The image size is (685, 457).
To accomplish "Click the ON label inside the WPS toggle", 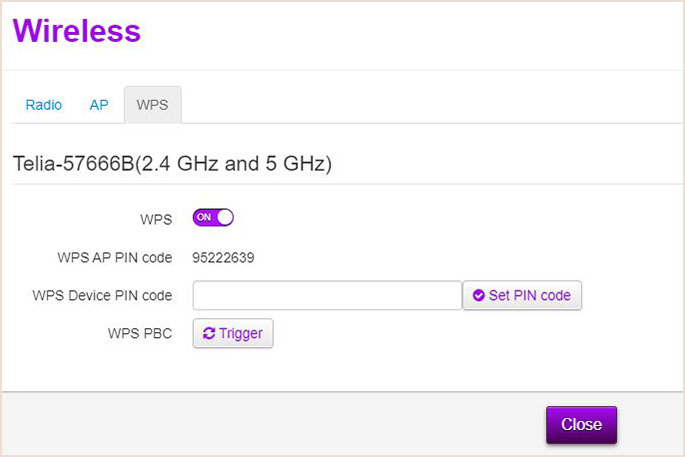I will click(x=204, y=218).
